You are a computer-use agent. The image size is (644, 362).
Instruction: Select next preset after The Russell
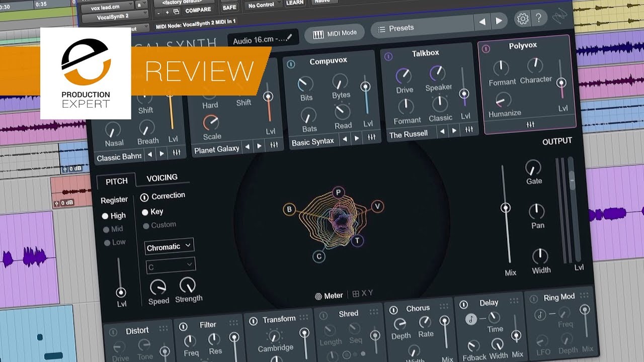pos(455,131)
